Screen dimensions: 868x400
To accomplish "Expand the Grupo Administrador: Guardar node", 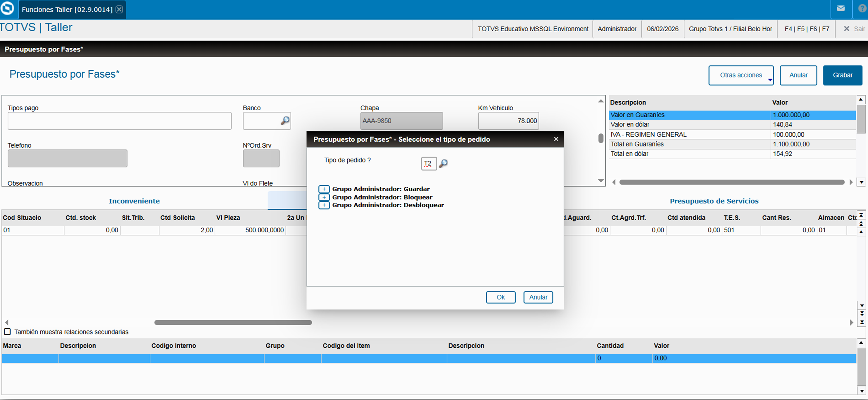I will (x=324, y=189).
